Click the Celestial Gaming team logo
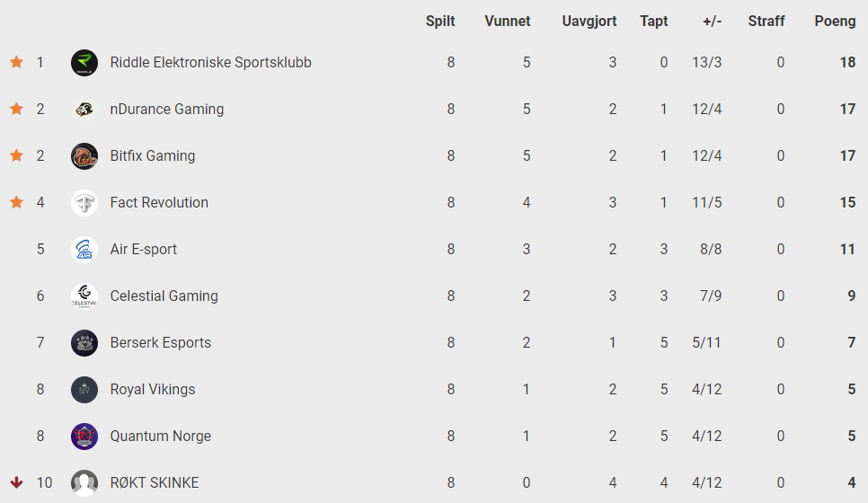 [x=84, y=296]
